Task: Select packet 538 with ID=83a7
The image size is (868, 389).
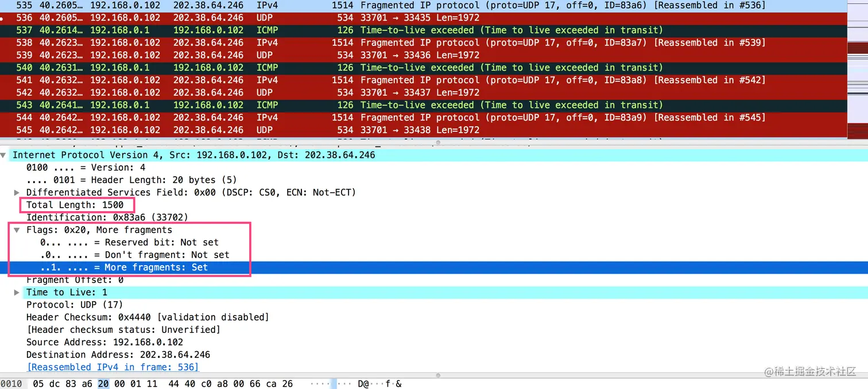Action: [424, 43]
